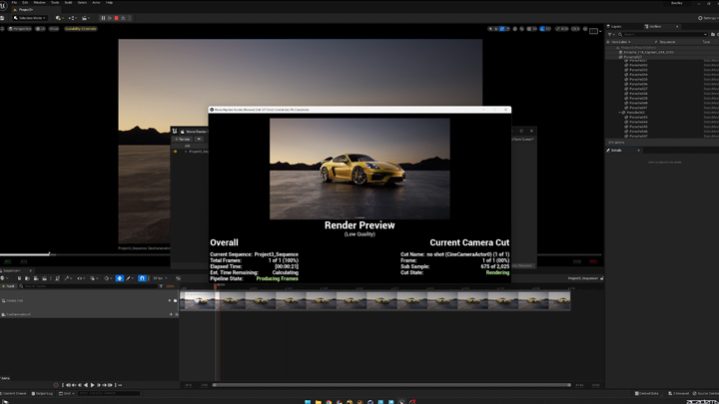Open Sequencer curve editor icon

[x=178, y=278]
